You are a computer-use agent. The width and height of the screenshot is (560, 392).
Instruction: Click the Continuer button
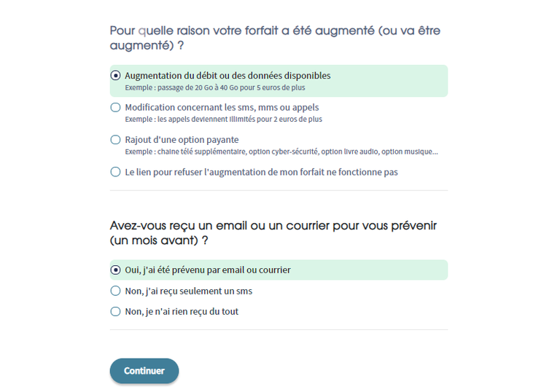[x=144, y=371]
